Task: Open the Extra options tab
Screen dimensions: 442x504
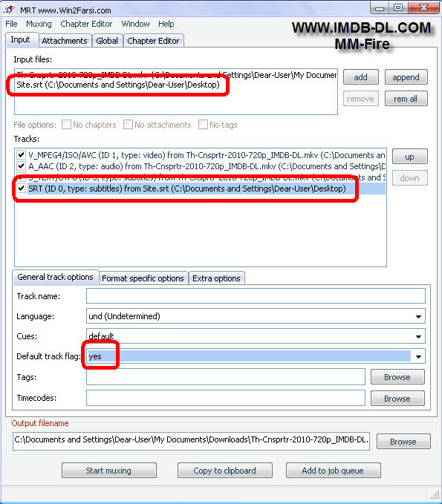Action: [x=216, y=278]
